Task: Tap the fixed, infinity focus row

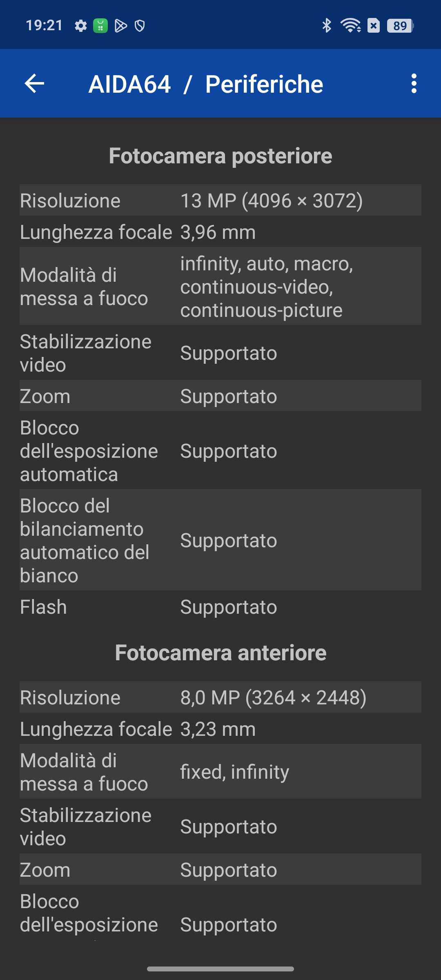Action: (x=220, y=772)
